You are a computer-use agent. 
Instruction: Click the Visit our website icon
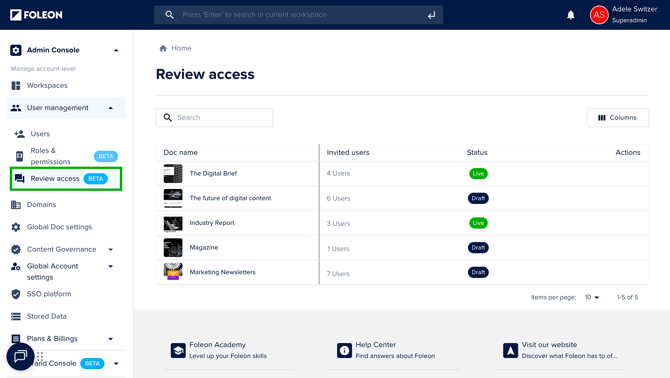(x=510, y=351)
